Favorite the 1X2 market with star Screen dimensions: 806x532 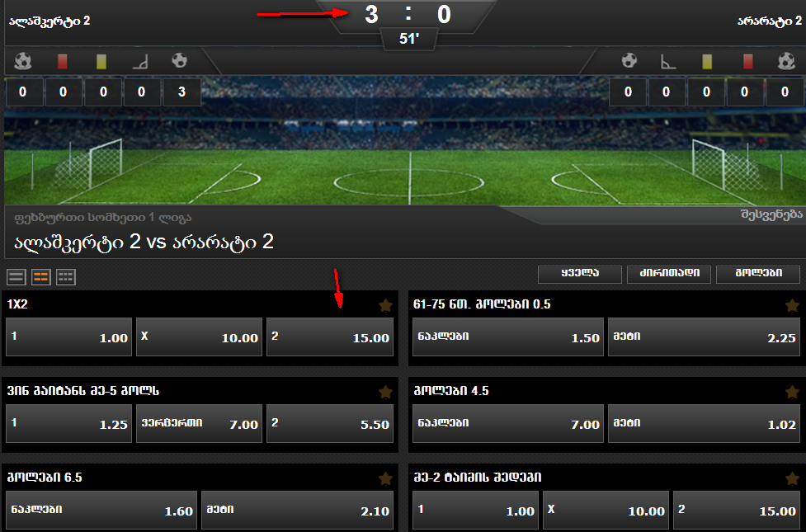click(385, 306)
